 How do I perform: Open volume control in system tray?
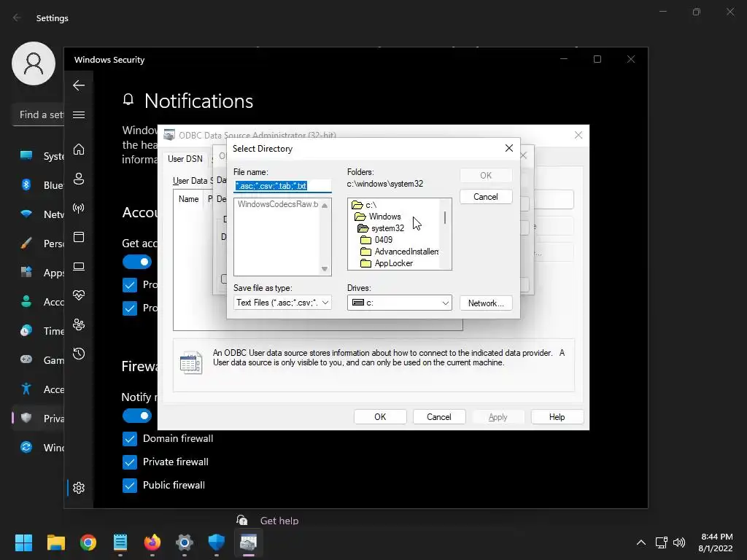coord(679,542)
